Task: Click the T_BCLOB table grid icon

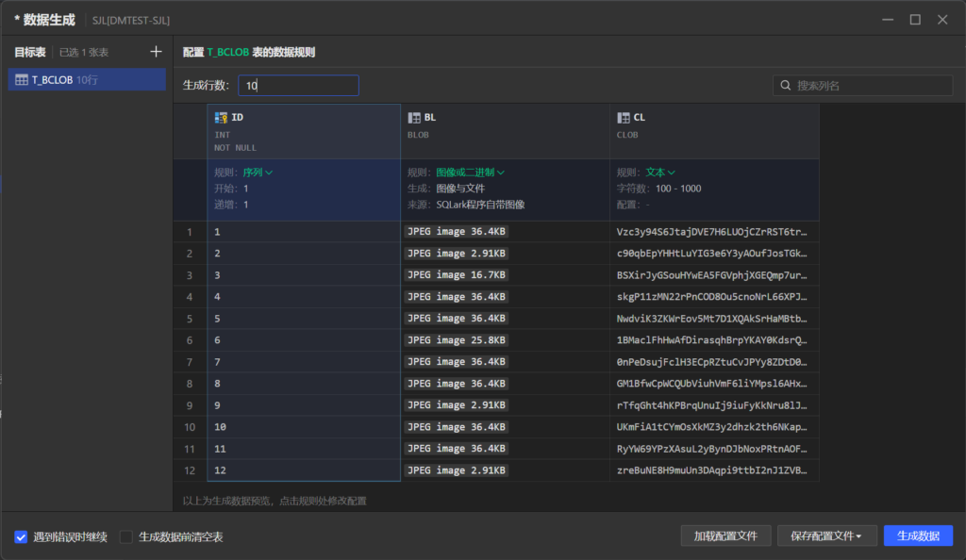Action: (x=22, y=80)
